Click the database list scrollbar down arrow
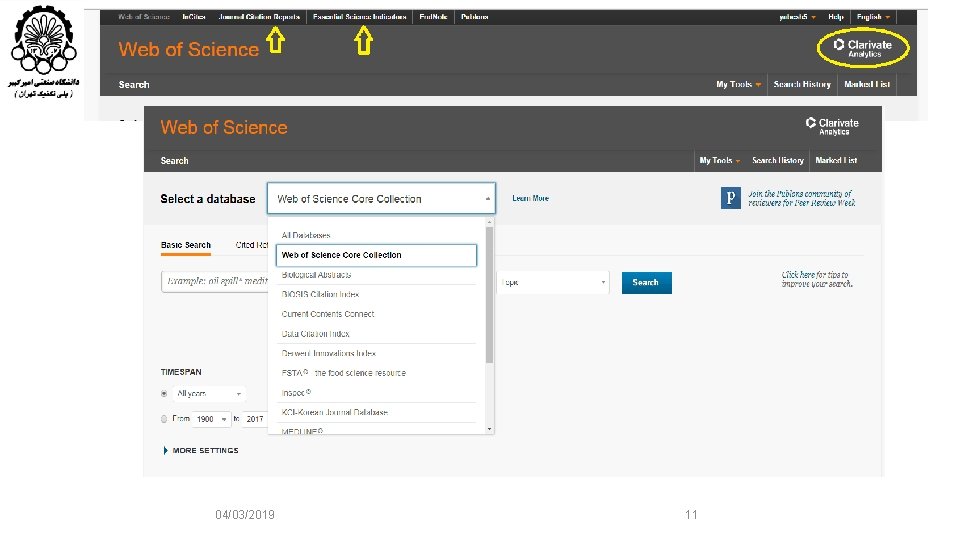This screenshot has width=960, height=540. tap(489, 429)
